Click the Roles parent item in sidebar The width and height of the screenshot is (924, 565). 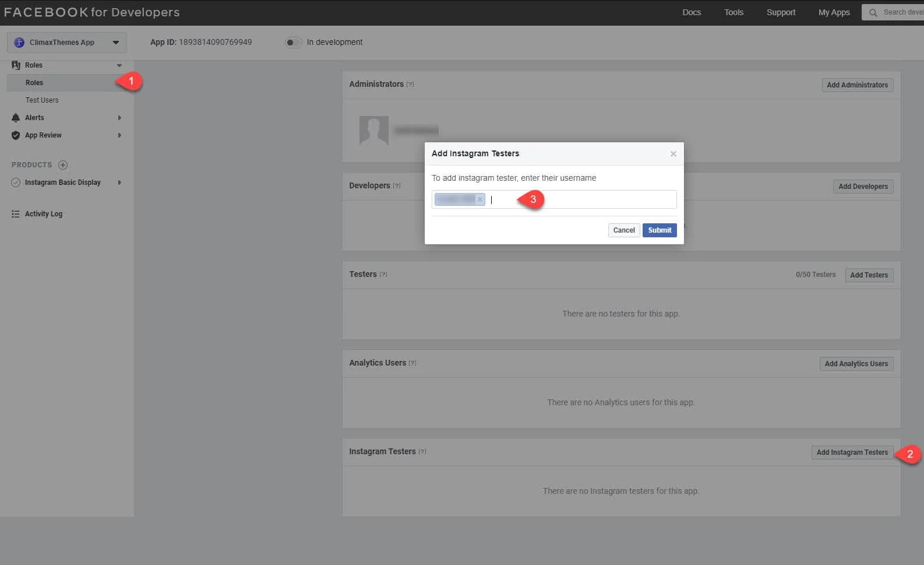point(34,65)
